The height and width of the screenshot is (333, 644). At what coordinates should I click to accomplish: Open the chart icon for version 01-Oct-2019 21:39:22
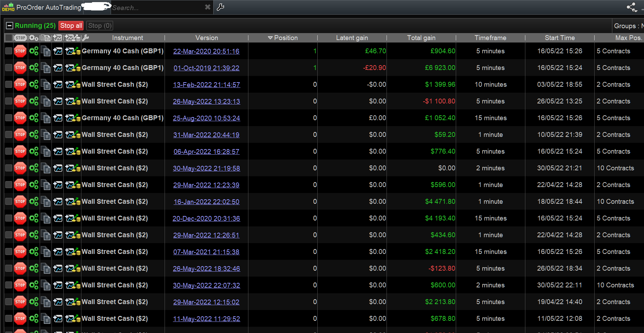tap(58, 68)
